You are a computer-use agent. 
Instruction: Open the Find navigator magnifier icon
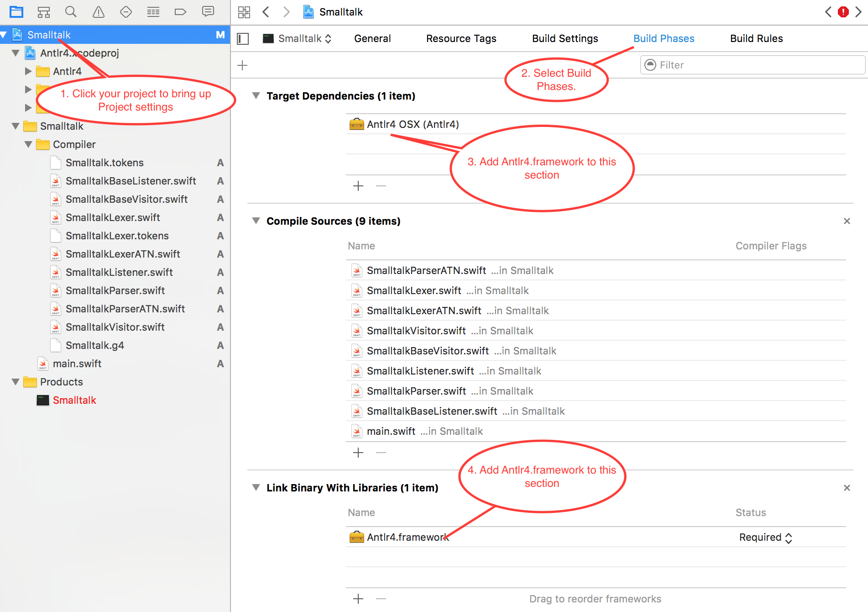coord(71,12)
